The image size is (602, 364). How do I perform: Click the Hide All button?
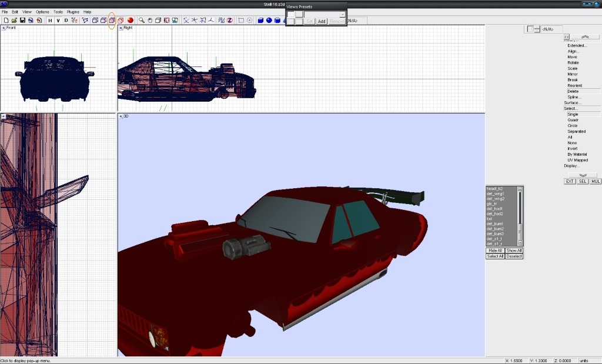point(494,251)
